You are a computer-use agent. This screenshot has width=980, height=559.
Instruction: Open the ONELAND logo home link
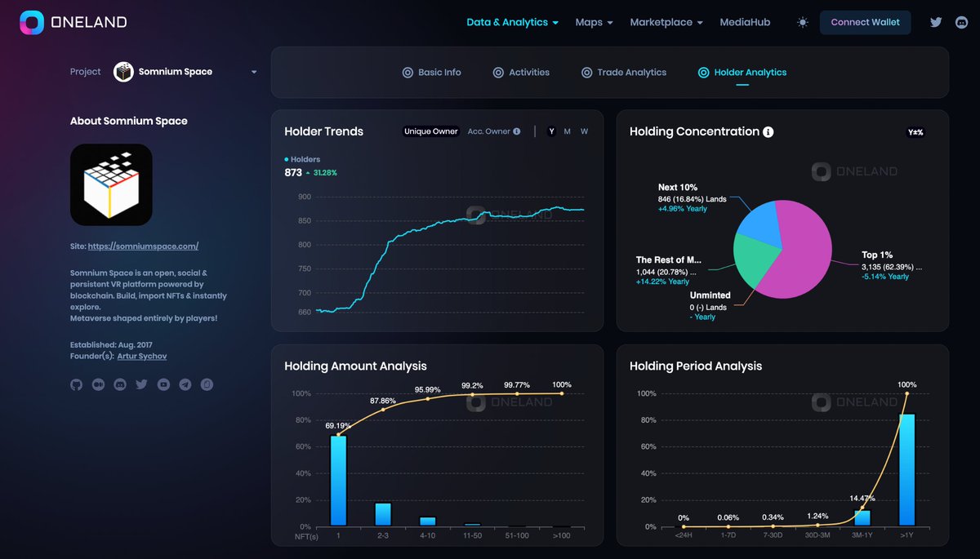(73, 23)
